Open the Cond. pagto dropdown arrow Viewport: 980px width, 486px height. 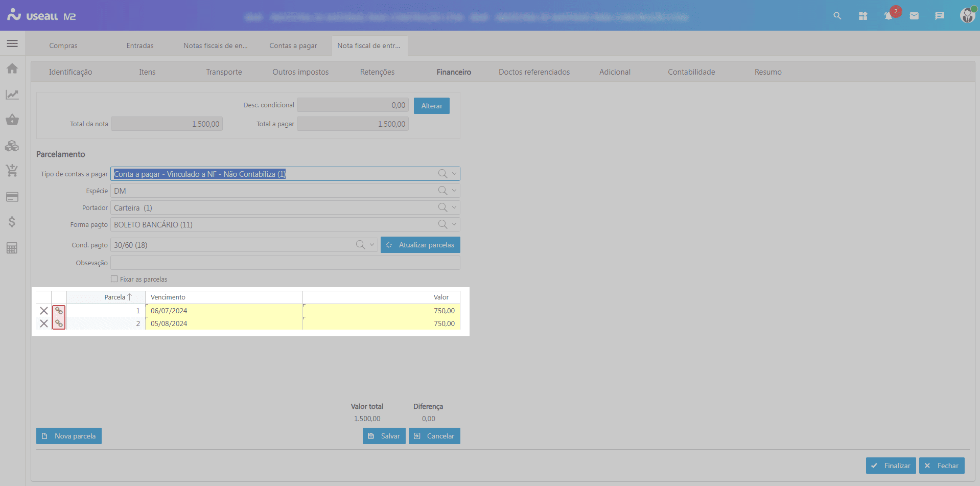(372, 245)
